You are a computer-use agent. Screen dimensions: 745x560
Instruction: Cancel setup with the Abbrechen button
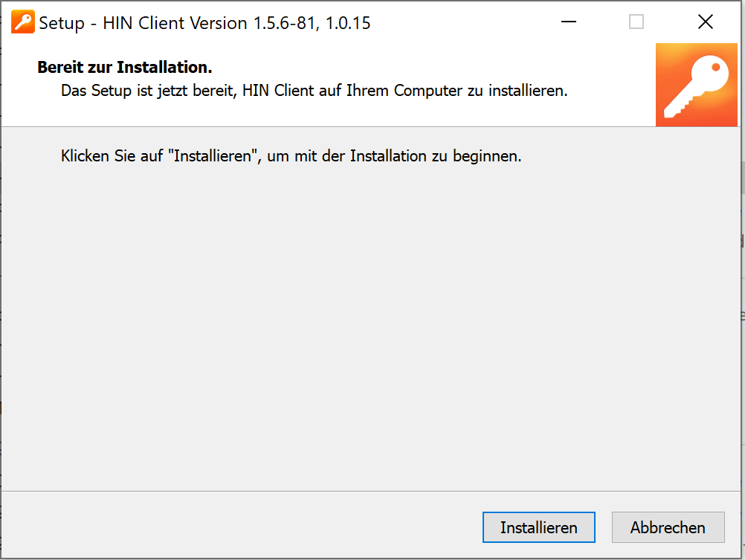pyautogui.click(x=668, y=527)
